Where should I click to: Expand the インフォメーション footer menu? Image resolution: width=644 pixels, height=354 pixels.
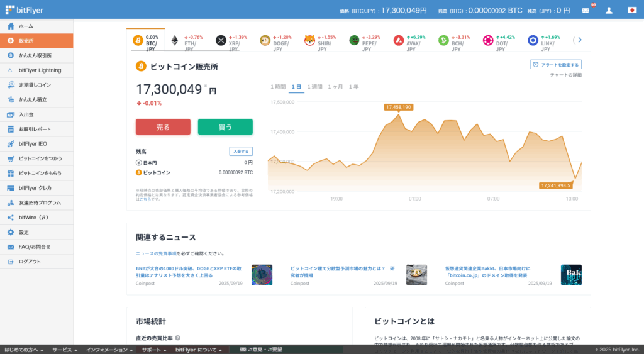click(109, 349)
